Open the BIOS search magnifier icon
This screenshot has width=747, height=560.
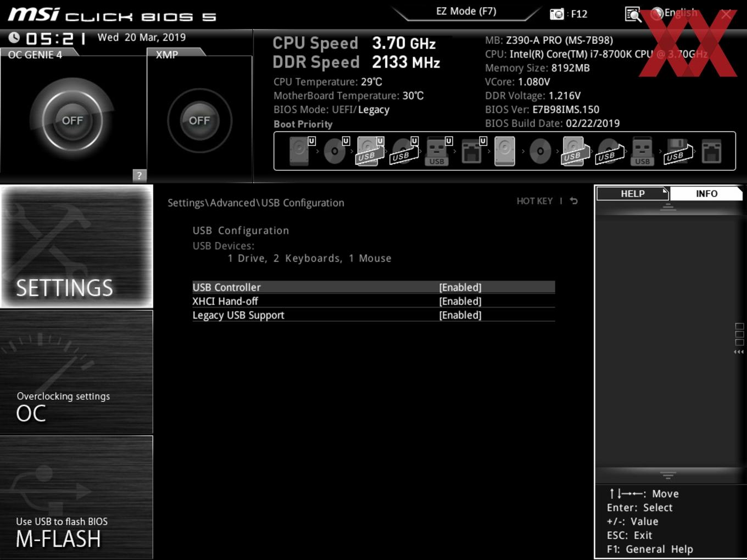(633, 14)
